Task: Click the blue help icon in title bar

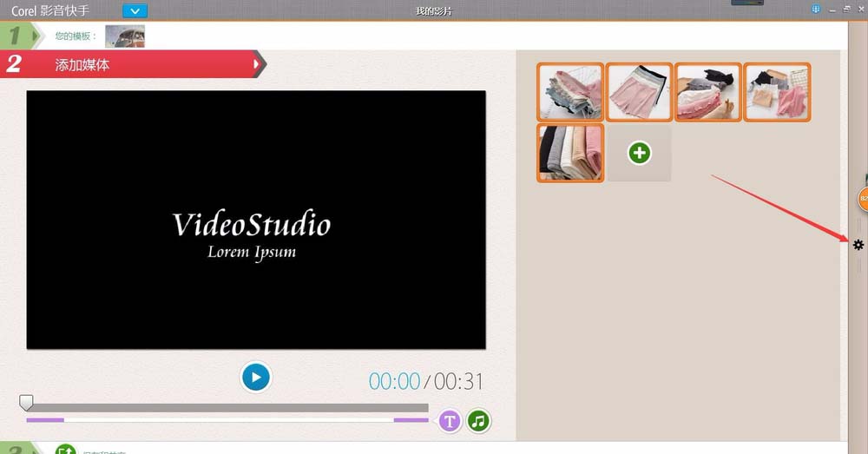Action: click(x=816, y=9)
